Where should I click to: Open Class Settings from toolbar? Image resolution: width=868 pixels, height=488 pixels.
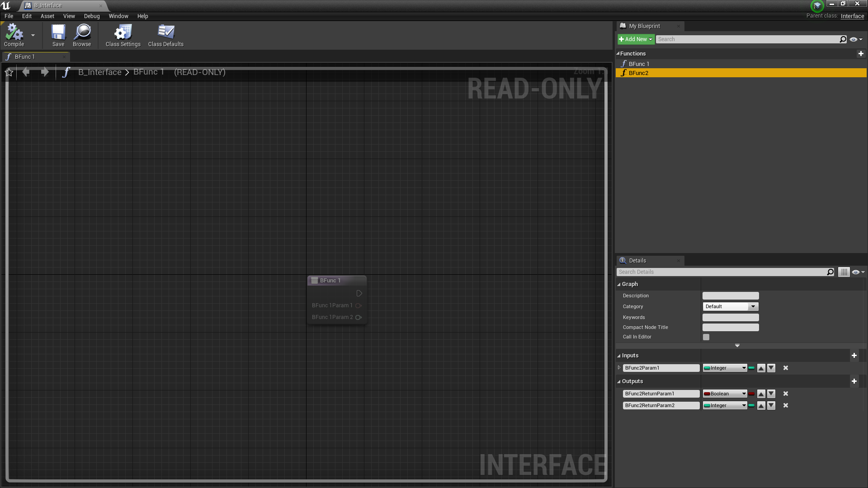tap(123, 32)
